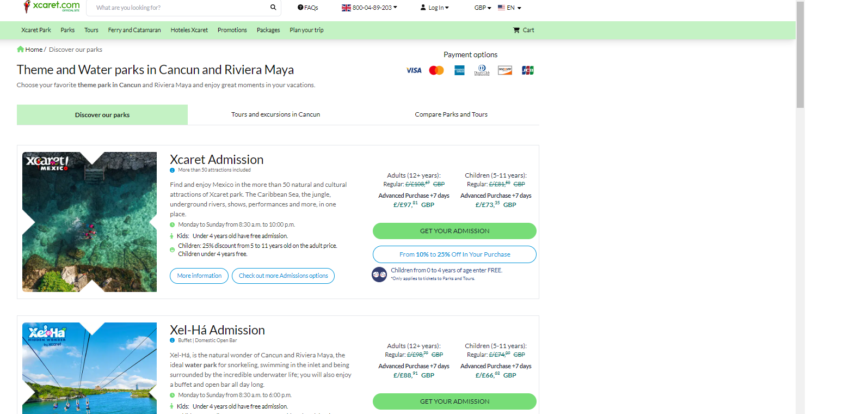The height and width of the screenshot is (414, 868).
Task: Select the Discover our parks tab
Action: [102, 115]
